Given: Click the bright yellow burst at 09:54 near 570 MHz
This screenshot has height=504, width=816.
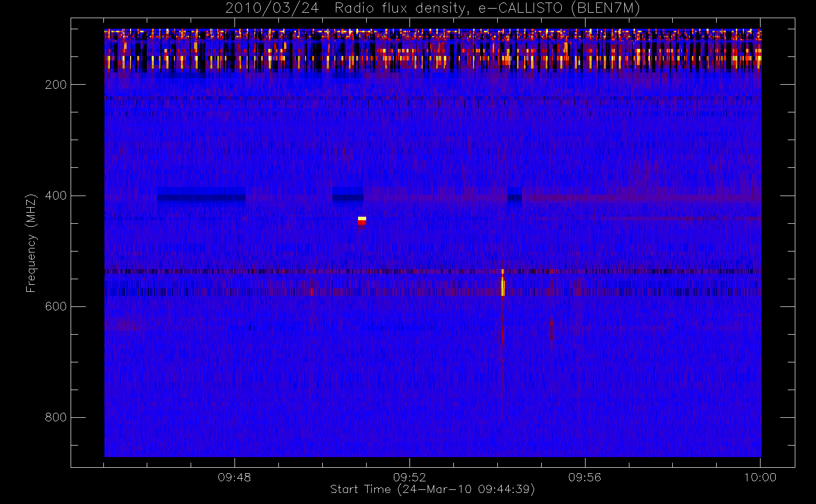Looking at the screenshot, I should click(503, 286).
